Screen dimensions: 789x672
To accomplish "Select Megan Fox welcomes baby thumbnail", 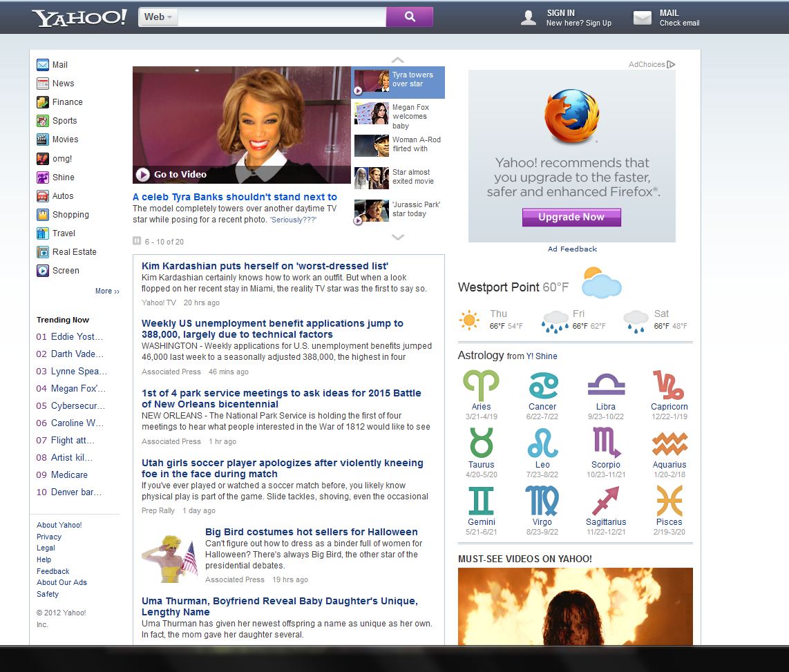I will 372,113.
